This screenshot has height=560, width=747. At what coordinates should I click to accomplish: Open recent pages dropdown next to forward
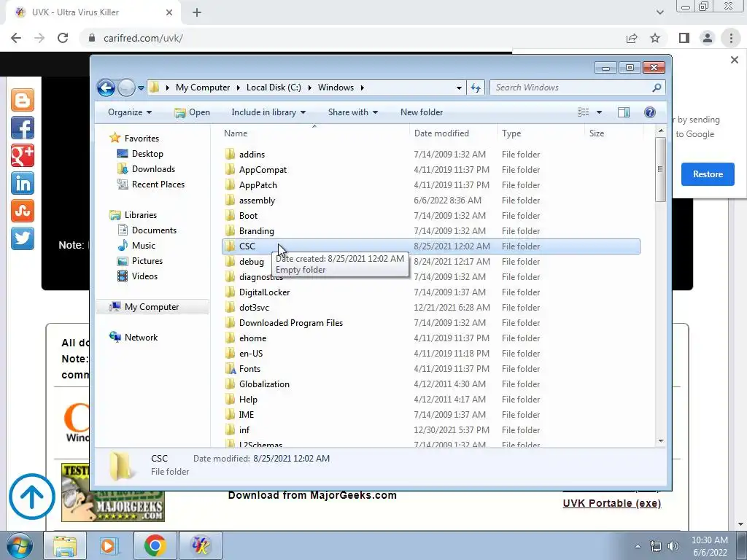(x=141, y=87)
